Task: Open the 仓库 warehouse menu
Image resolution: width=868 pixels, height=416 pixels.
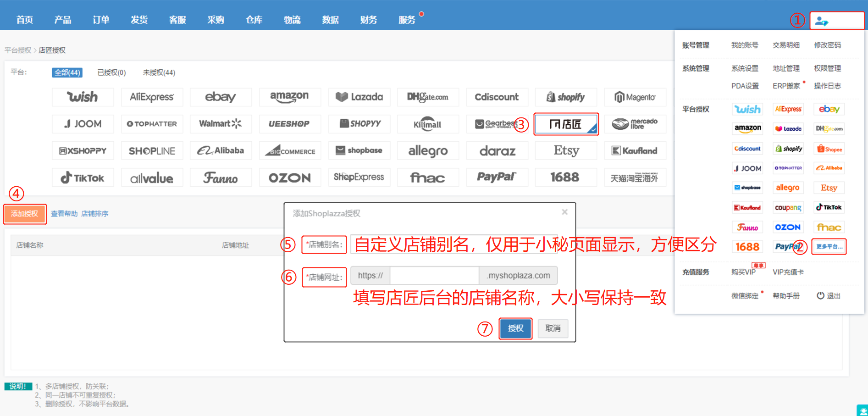Action: tap(254, 20)
